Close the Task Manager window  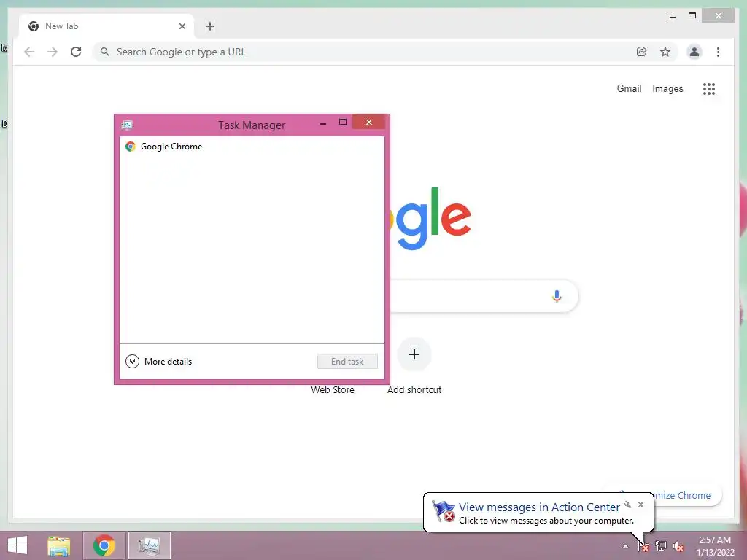(x=368, y=122)
